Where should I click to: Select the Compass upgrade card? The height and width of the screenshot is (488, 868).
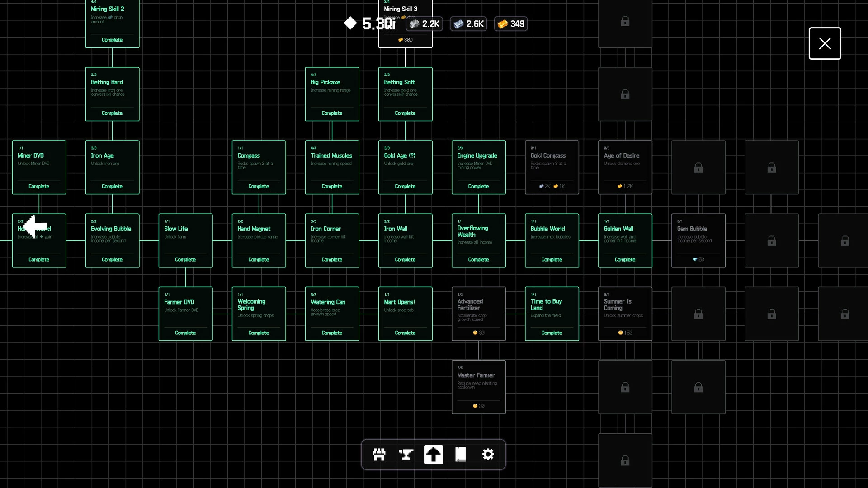tap(259, 167)
